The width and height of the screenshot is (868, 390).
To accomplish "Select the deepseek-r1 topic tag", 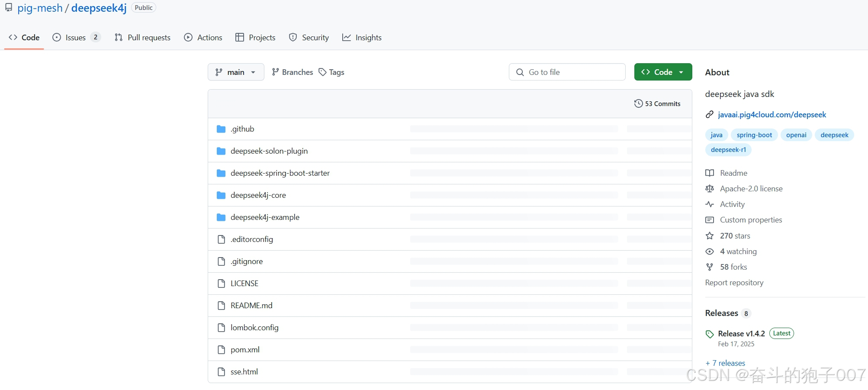I will [x=728, y=150].
